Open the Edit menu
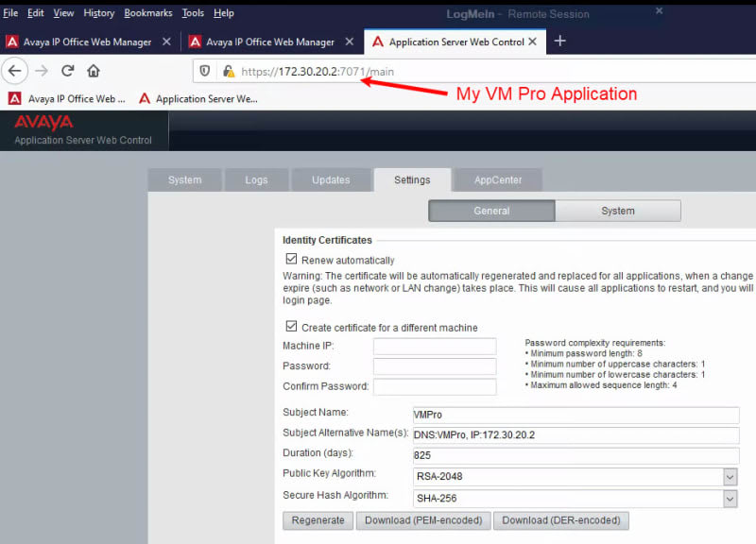The width and height of the screenshot is (756, 544). [x=36, y=13]
